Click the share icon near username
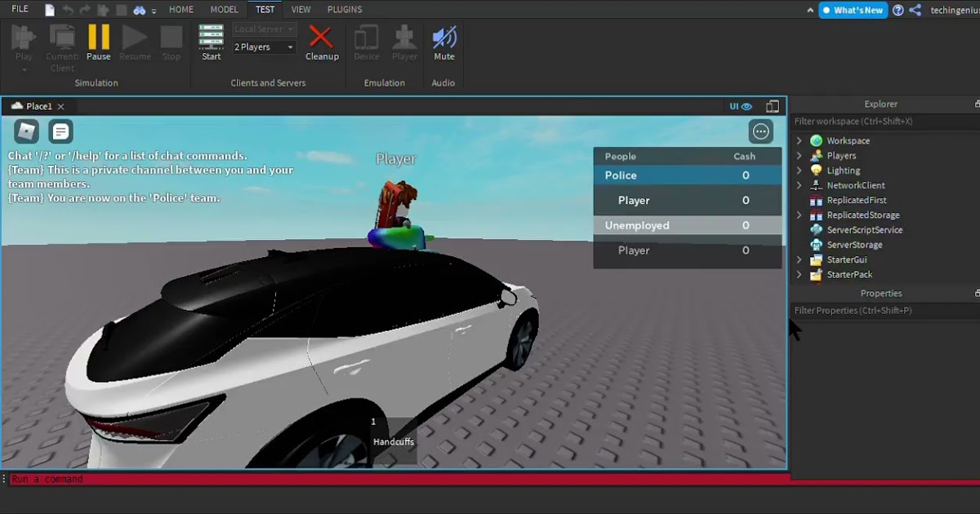Screen dimensions: 980x514 point(915,10)
